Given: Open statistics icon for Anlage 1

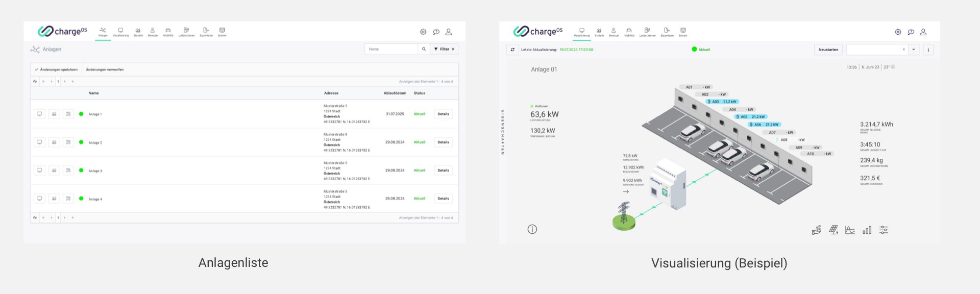Looking at the screenshot, I should coord(54,114).
